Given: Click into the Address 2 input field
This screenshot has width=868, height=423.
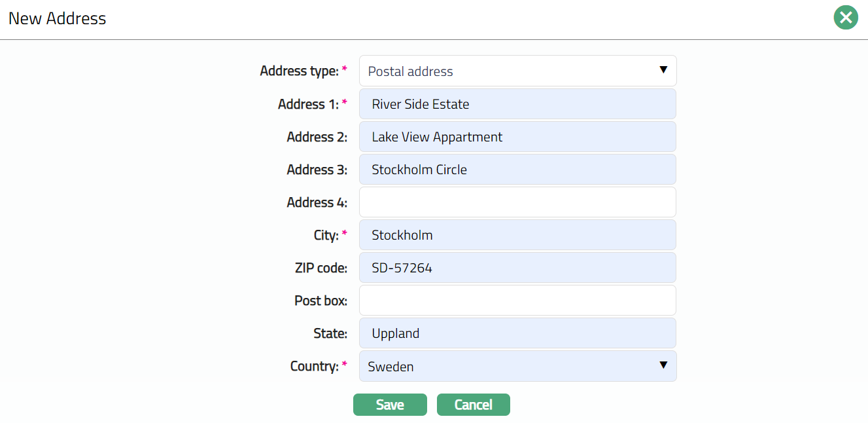Looking at the screenshot, I should (x=517, y=137).
